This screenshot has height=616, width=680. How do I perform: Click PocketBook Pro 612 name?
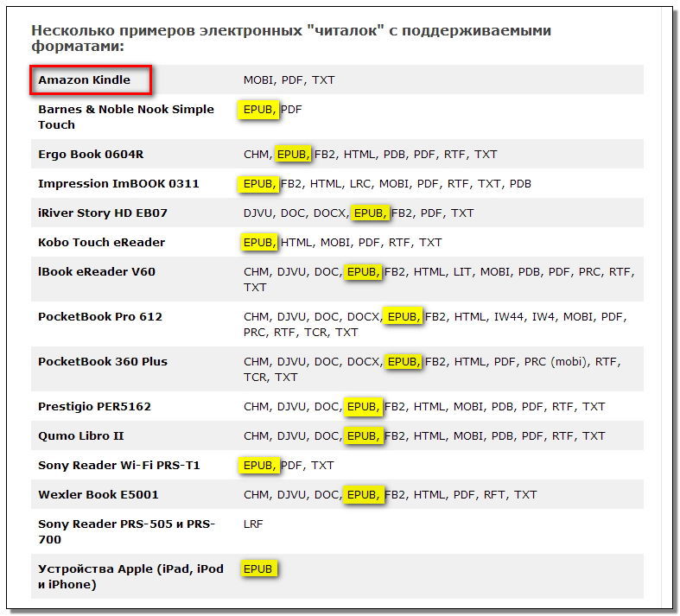tap(99, 317)
